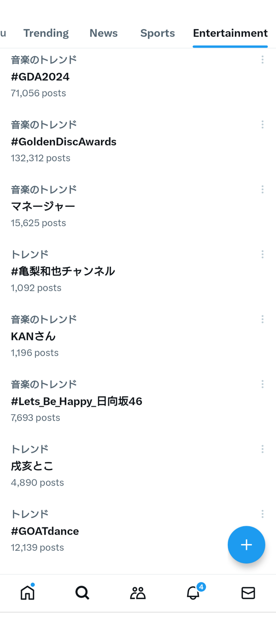Open the 戌亥とこ trend
276x644 pixels.
pyautogui.click(x=138, y=466)
